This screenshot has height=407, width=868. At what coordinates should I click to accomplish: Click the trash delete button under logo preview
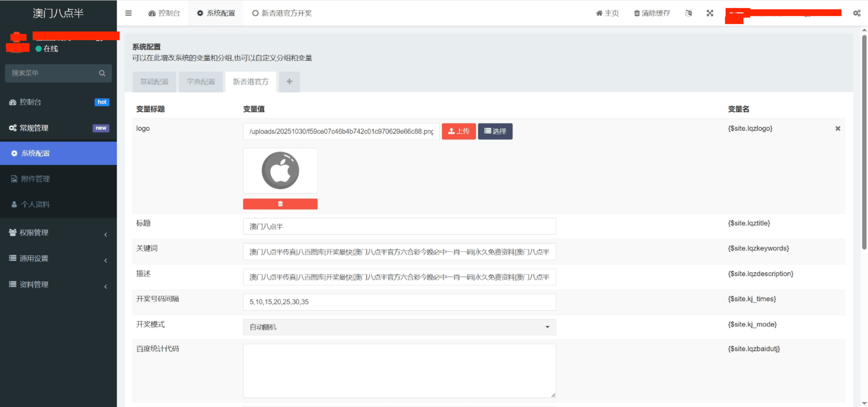point(280,204)
